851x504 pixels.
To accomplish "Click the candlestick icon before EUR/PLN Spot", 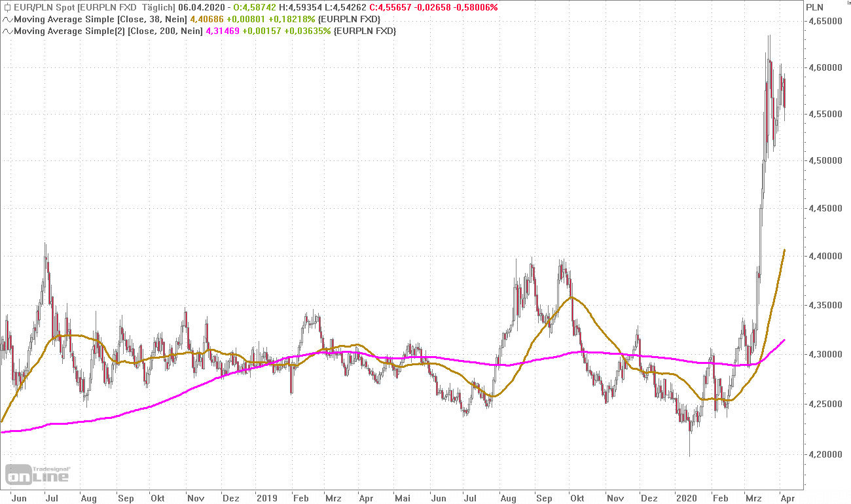I will pyautogui.click(x=7, y=7).
